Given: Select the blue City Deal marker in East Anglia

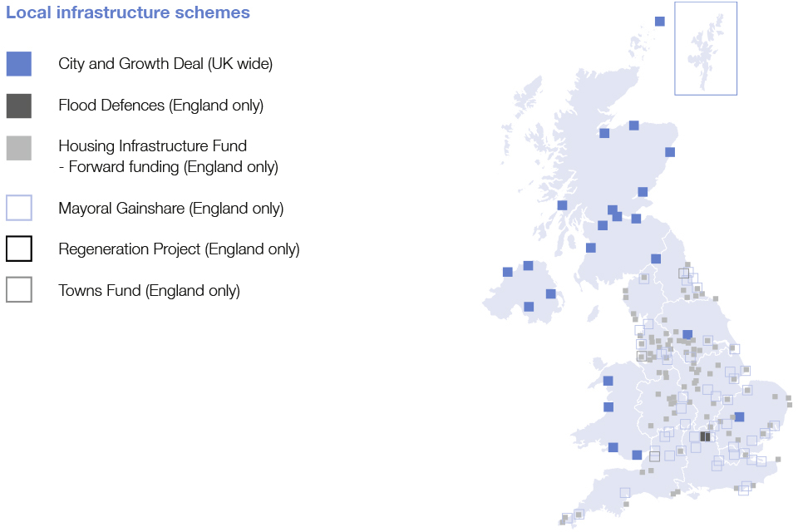Looking at the screenshot, I should (739, 417).
